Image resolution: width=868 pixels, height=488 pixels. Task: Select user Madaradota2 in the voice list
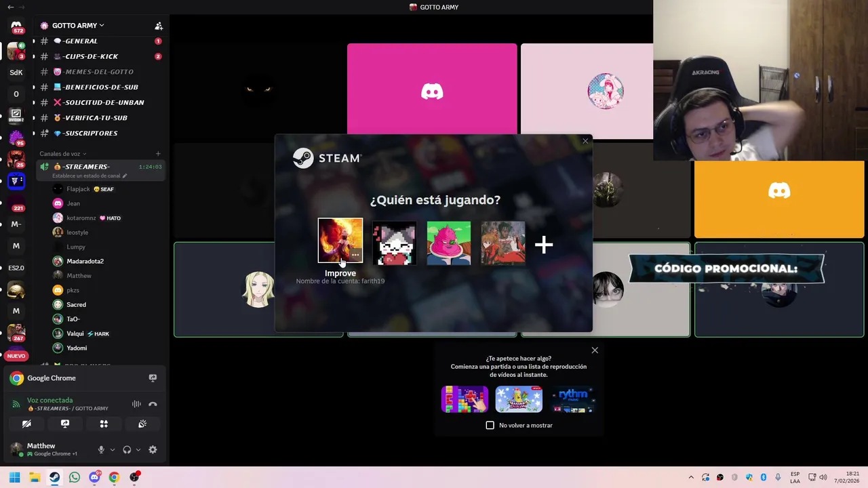tap(108, 261)
